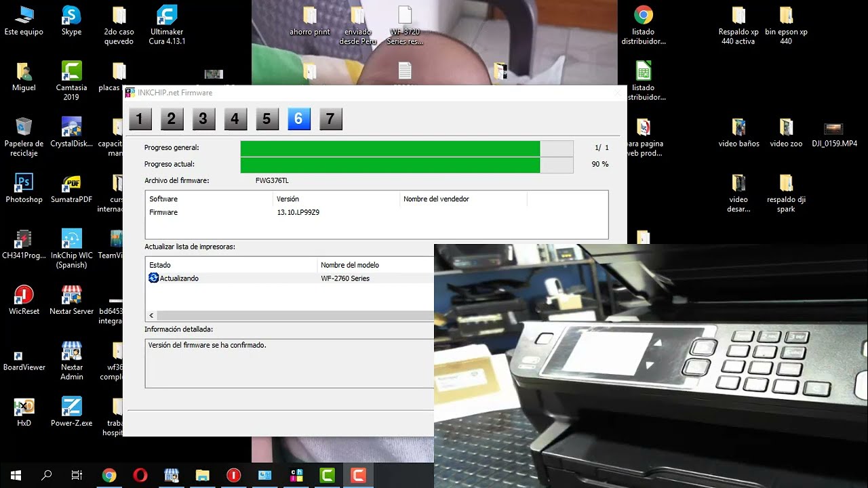Select the Este equipo desktop icon
This screenshot has width=868, height=488.
(24, 20)
